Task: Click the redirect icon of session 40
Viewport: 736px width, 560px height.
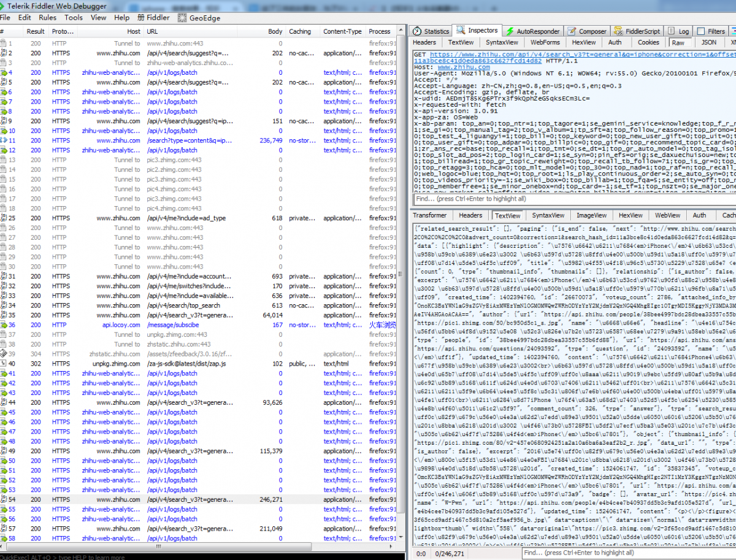Action: [x=3, y=364]
